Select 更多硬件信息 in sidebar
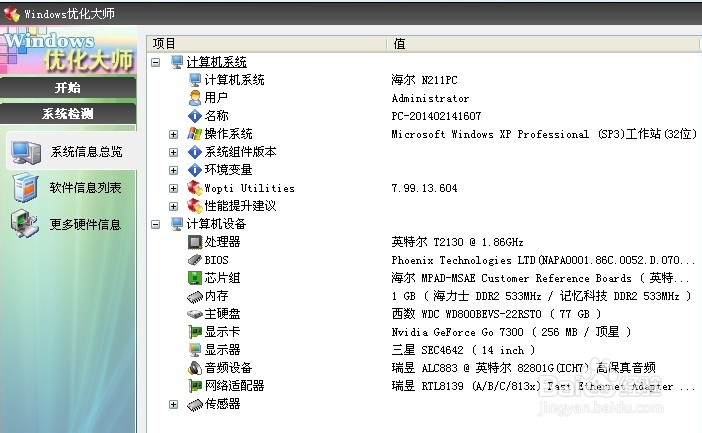This screenshot has height=433, width=702. coord(86,224)
